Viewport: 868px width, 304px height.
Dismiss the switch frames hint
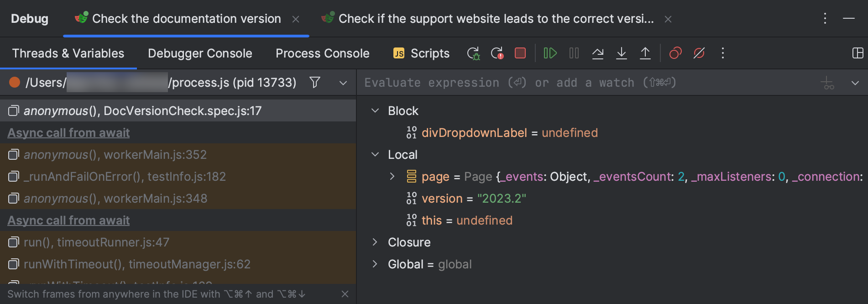(x=345, y=294)
